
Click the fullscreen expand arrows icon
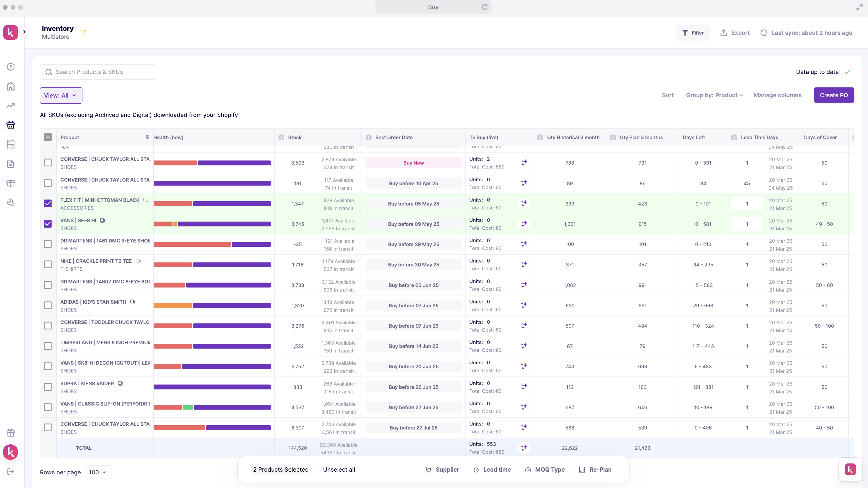pyautogui.click(x=860, y=7)
